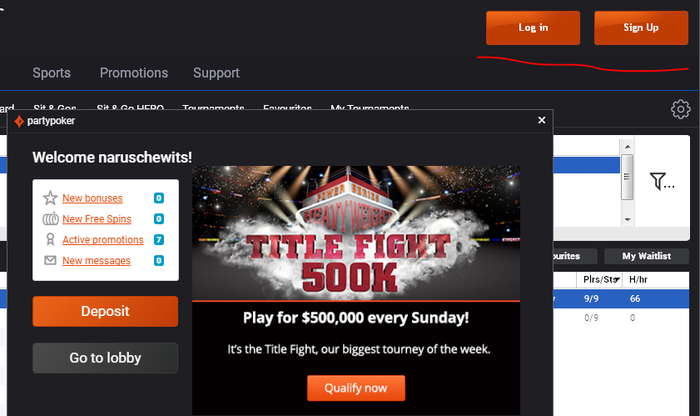This screenshot has height=416, width=700.
Task: Close the partypoker welcome dialog
Action: [542, 120]
